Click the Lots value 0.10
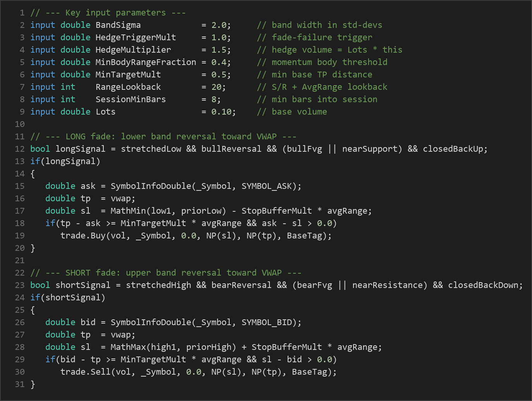 221,112
